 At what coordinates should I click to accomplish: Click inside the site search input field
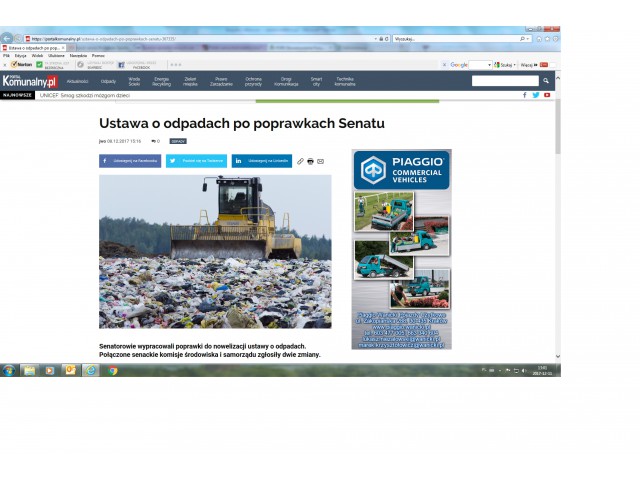click(x=504, y=81)
